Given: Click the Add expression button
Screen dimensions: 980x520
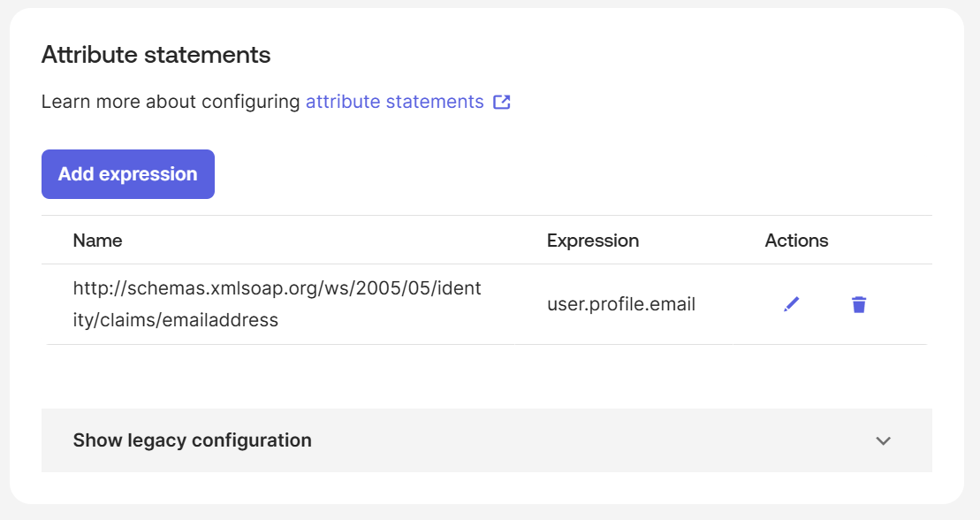Looking at the screenshot, I should coord(128,174).
